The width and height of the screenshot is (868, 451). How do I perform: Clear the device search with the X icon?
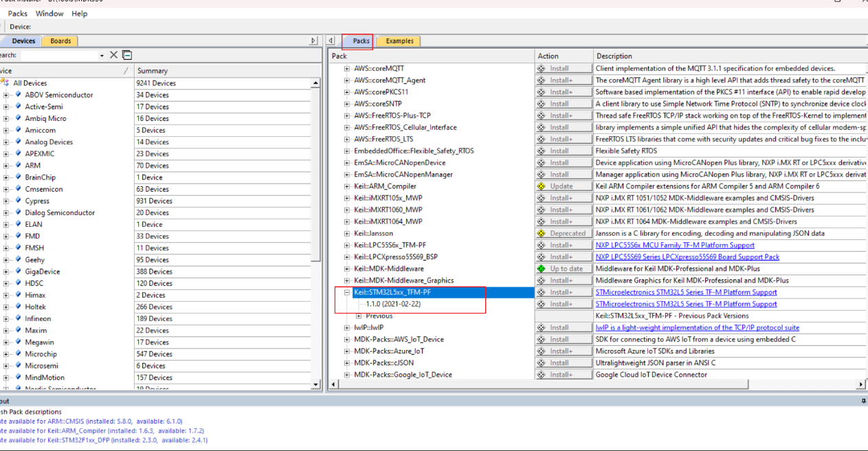click(x=114, y=55)
